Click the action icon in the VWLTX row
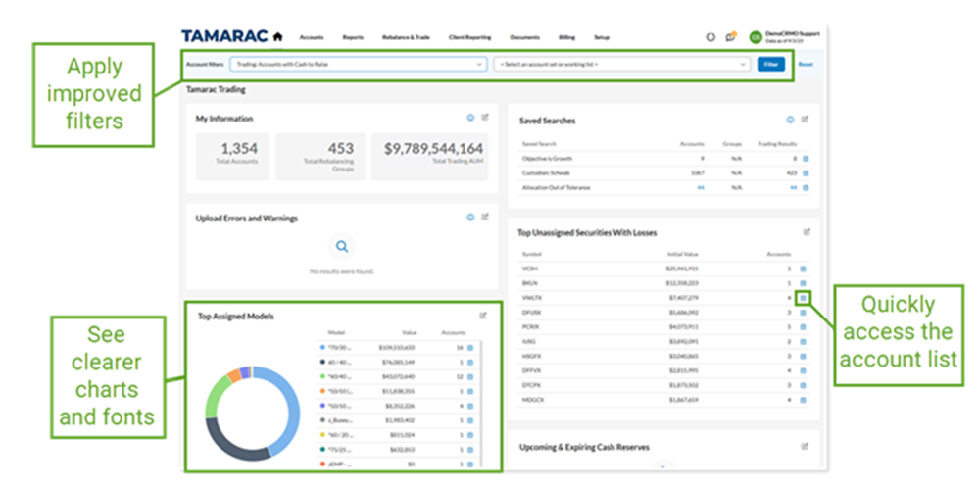Screen dimensions: 980x489 tap(803, 297)
